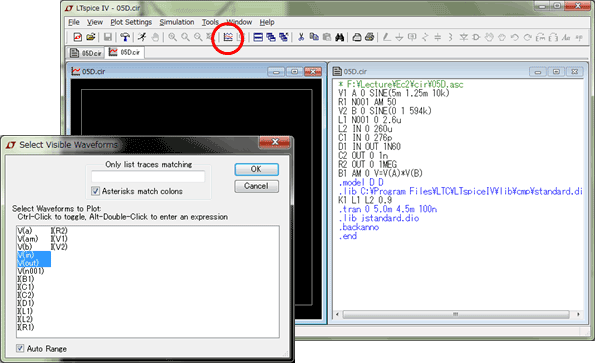The width and height of the screenshot is (595, 363).
Task: Click right arrow of netlist horizontal scrollbar
Action: tap(578, 314)
